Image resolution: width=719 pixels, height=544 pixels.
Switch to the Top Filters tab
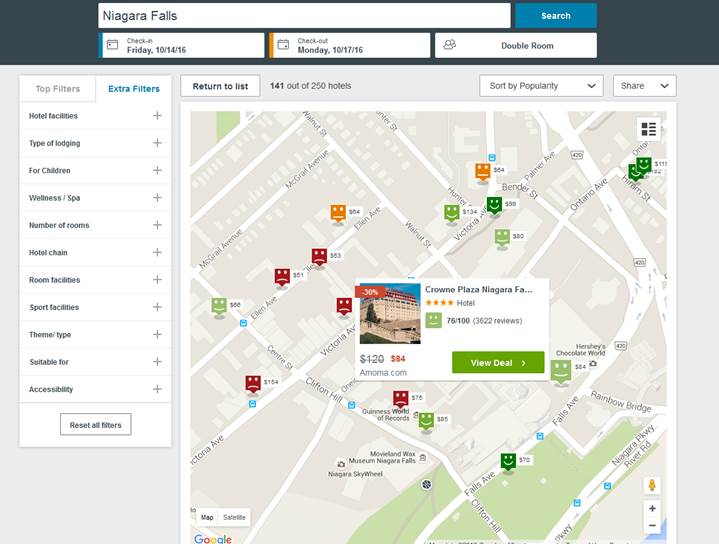tap(58, 89)
